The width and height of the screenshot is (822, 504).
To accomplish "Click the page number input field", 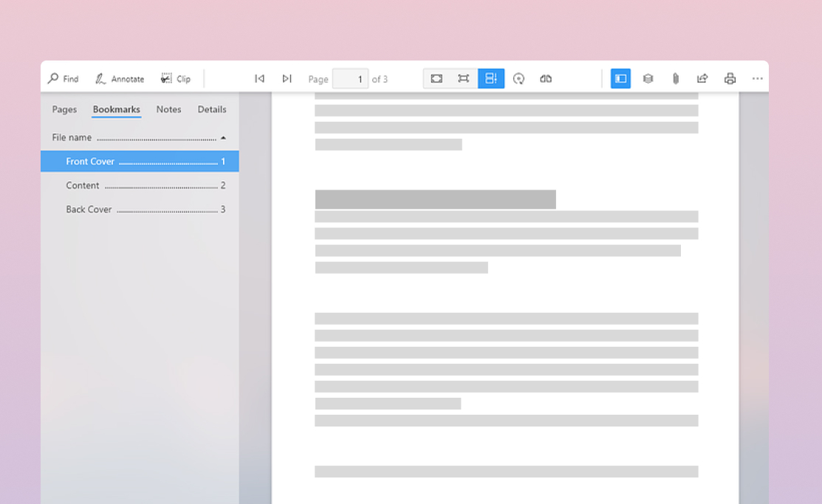I will click(350, 79).
